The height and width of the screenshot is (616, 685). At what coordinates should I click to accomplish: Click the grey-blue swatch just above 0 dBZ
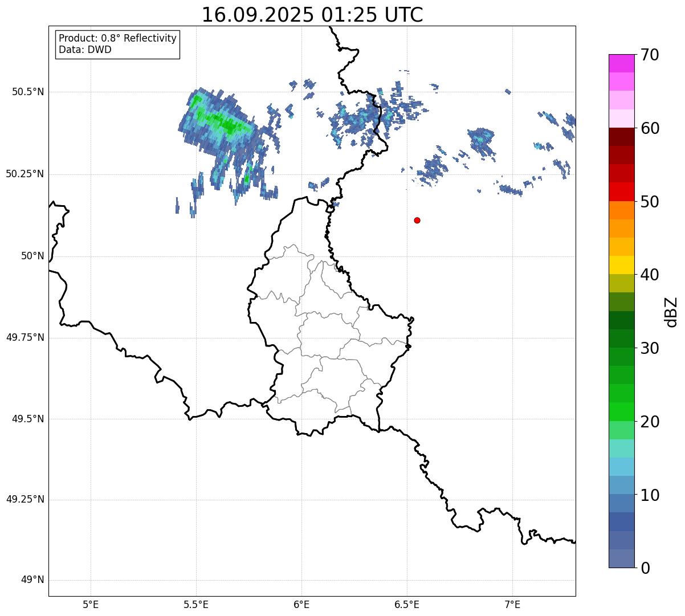click(x=621, y=558)
